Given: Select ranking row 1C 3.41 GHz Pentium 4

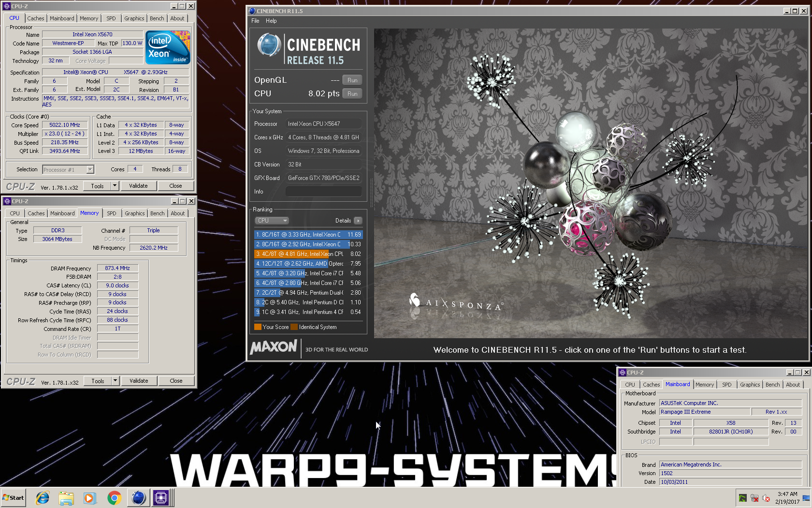Looking at the screenshot, I should 308,312.
